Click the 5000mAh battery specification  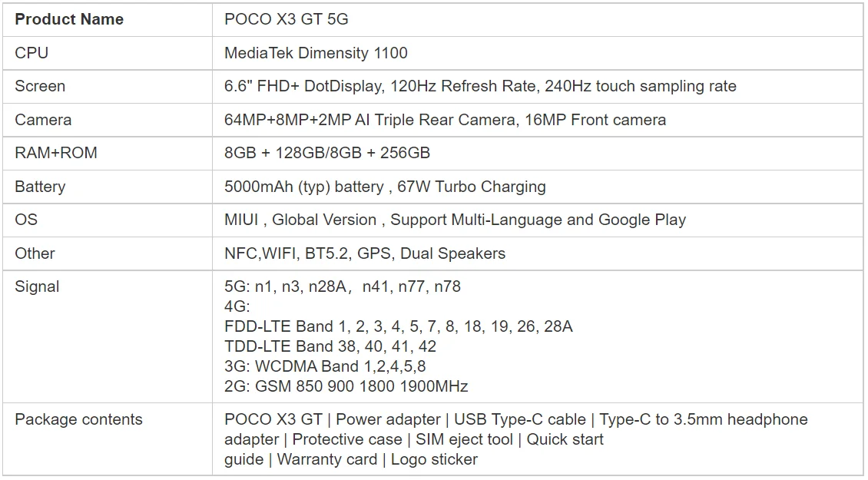tap(385, 187)
